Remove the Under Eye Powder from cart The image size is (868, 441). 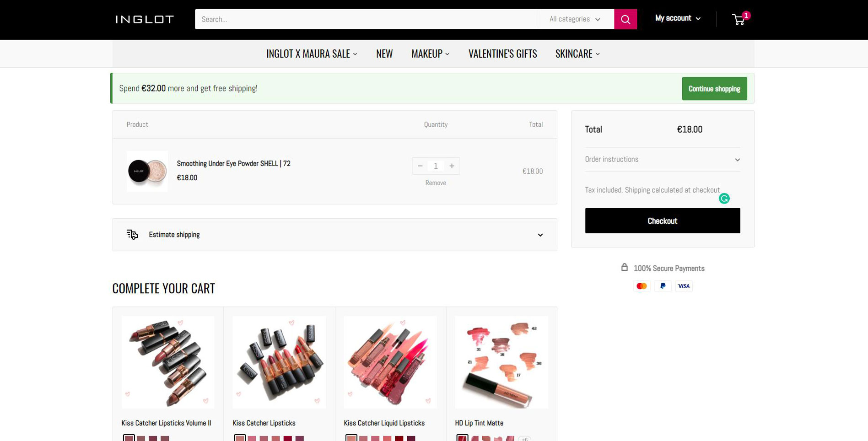[x=436, y=183]
